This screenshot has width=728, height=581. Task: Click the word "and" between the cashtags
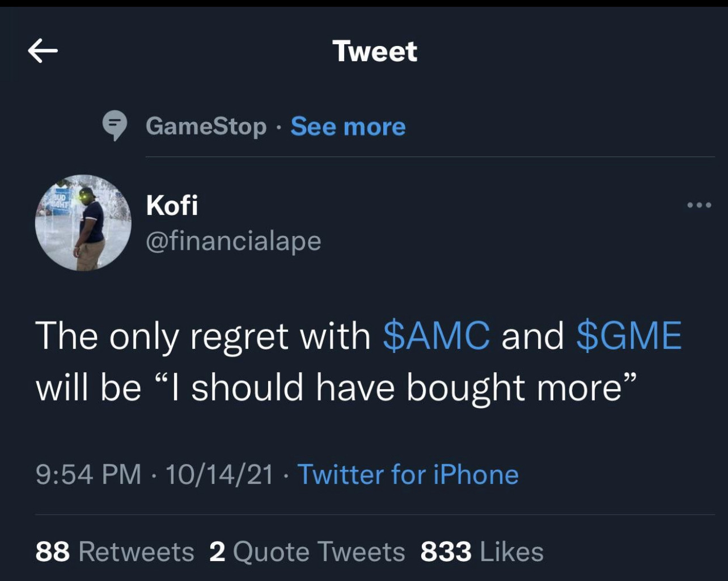click(532, 335)
